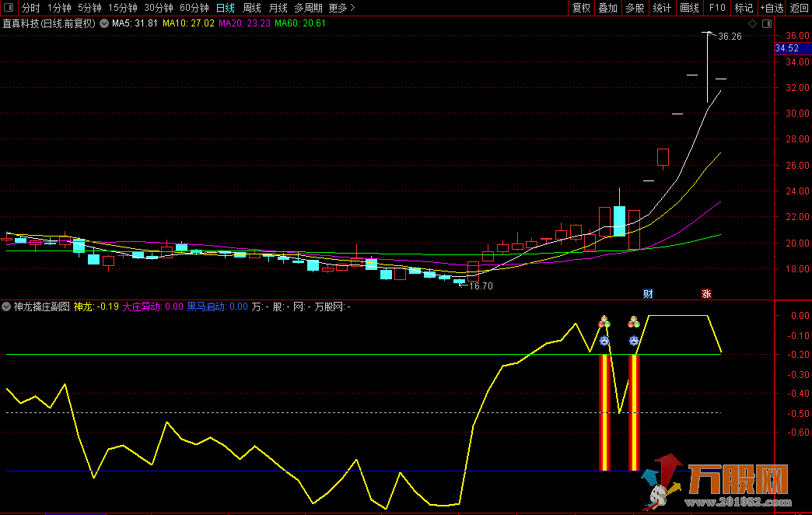The image size is (812, 515).
Task: Click the 叠加 overlay button
Action: coord(608,8)
